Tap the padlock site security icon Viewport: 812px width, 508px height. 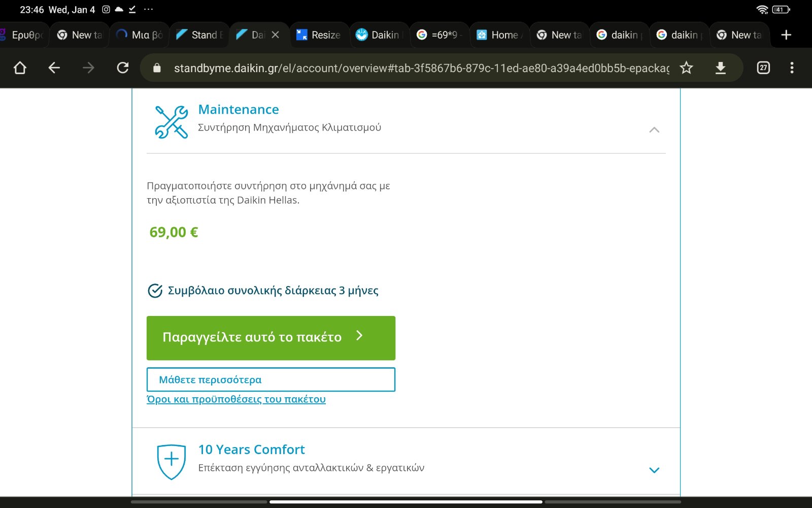157,68
